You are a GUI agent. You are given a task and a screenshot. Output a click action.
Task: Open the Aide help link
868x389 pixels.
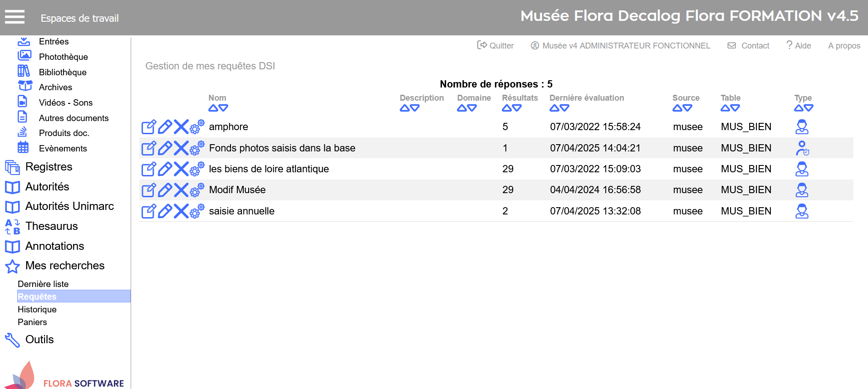click(799, 46)
